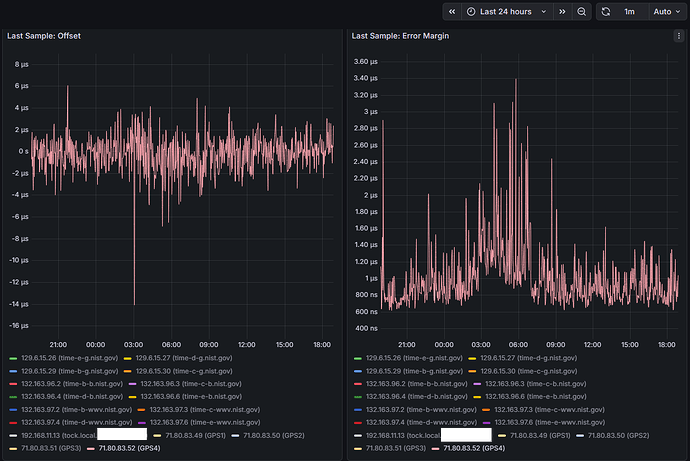Select 71.80.83.51 (GPS3) in Offset legend
This screenshot has width=690, height=461.
pyautogui.click(x=51, y=448)
